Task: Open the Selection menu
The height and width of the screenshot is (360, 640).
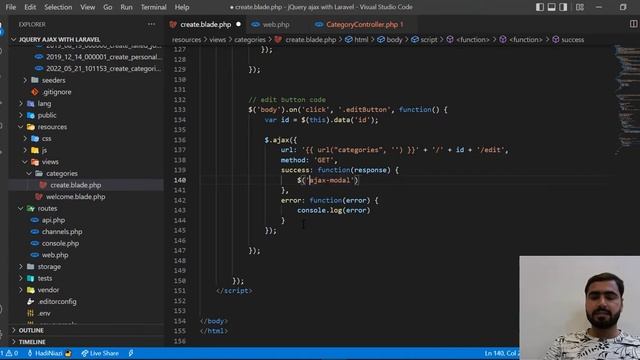Action: pos(58,7)
